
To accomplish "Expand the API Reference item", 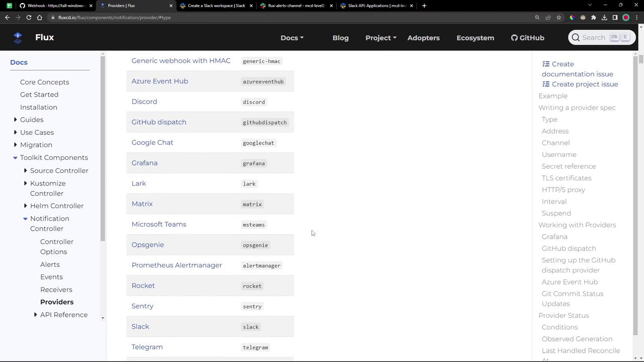I will point(35,315).
